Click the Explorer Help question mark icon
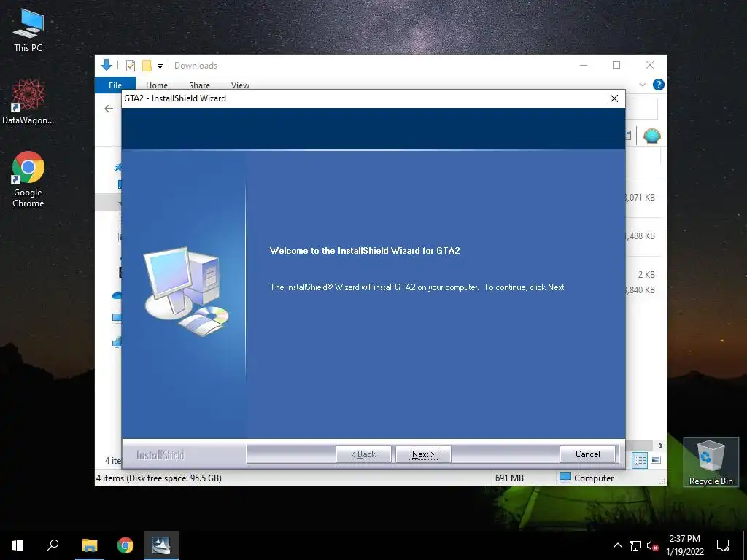Screen dimensions: 747x560 tap(659, 85)
